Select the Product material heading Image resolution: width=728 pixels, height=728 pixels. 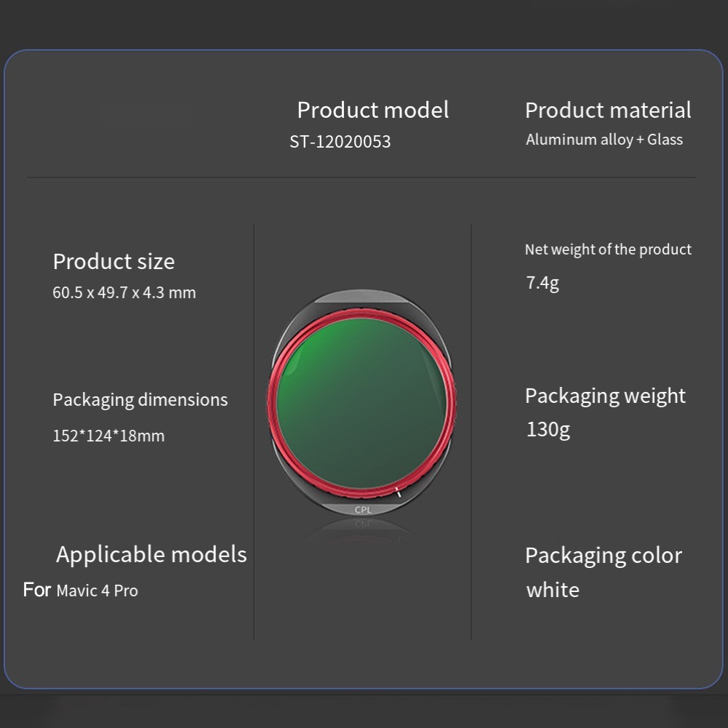pyautogui.click(x=608, y=111)
